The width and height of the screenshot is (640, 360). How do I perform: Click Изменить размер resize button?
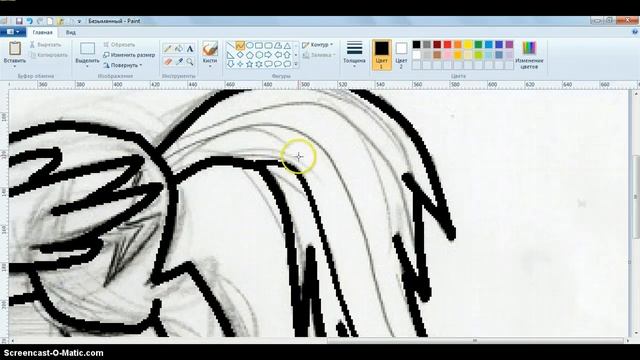129,55
